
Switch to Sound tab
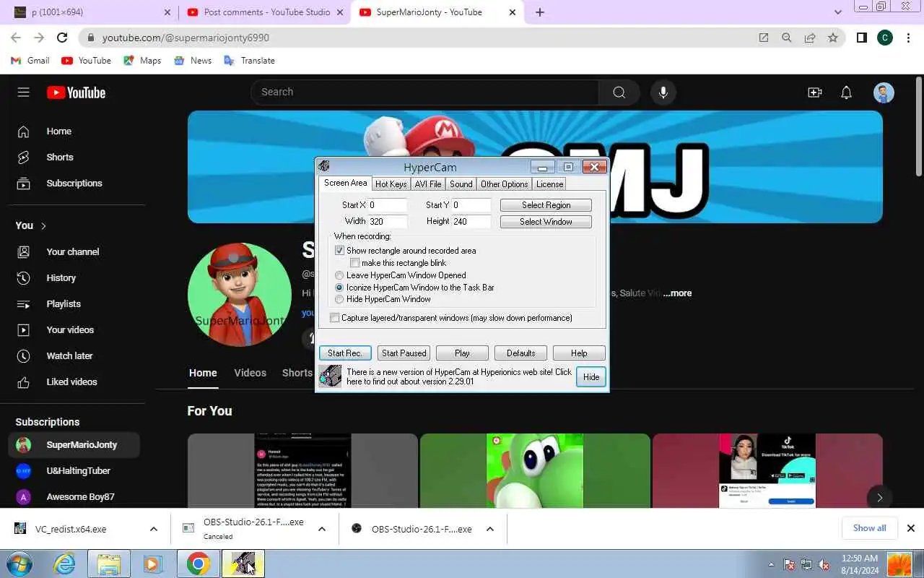click(x=461, y=184)
